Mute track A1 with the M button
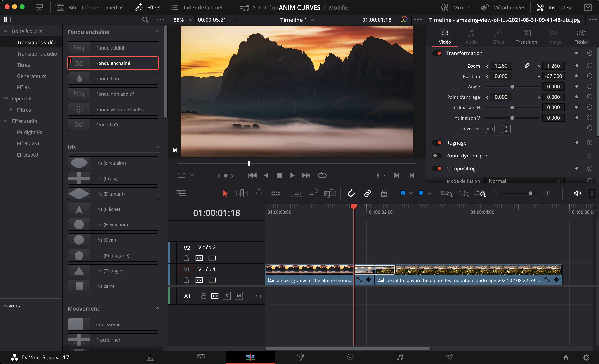 coord(239,296)
